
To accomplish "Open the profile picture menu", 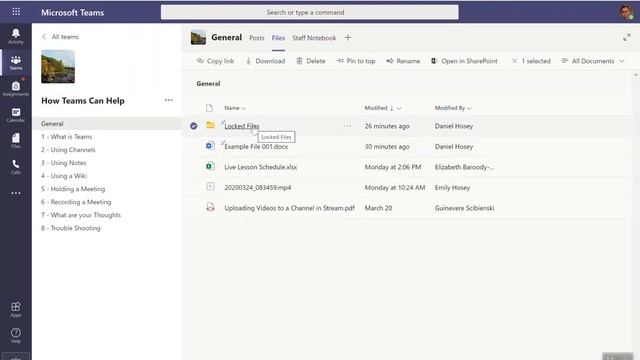I will tap(626, 12).
